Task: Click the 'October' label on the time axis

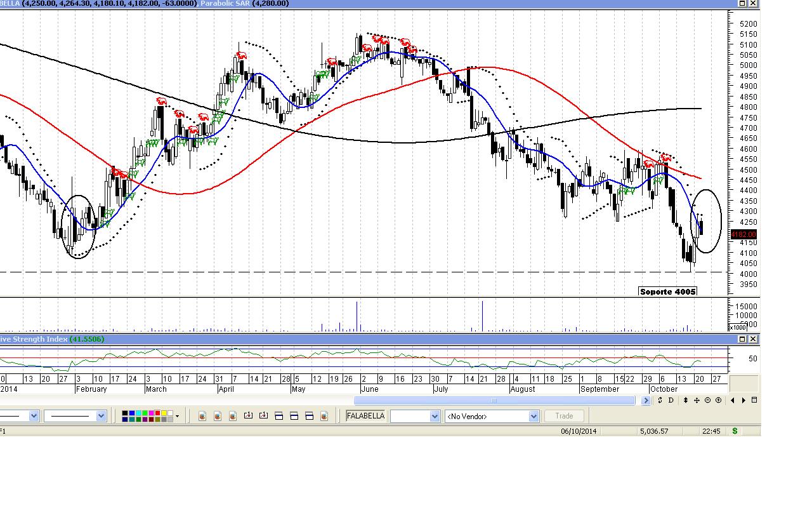Action: coord(664,389)
